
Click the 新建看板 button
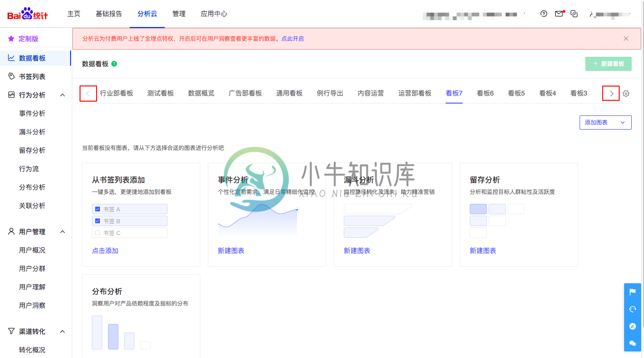tap(608, 64)
